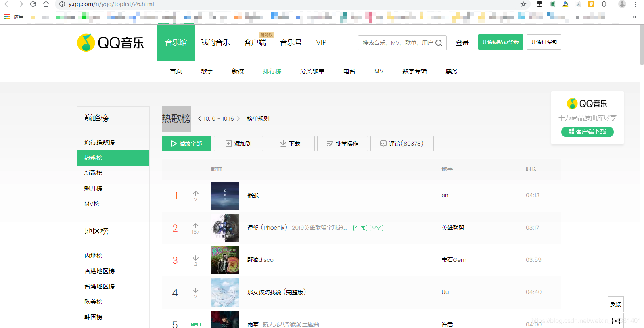This screenshot has height=328, width=644.
Task: Click 添加到 button
Action: tap(238, 144)
